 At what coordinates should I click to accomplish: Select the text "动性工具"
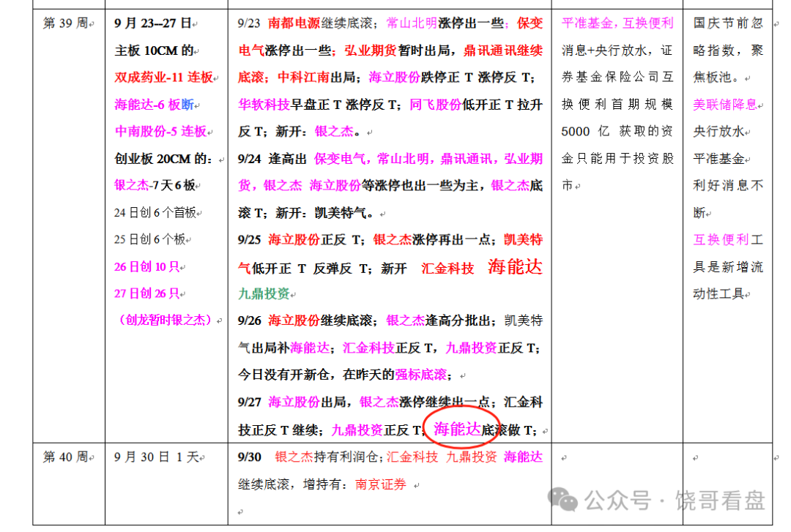click(718, 293)
